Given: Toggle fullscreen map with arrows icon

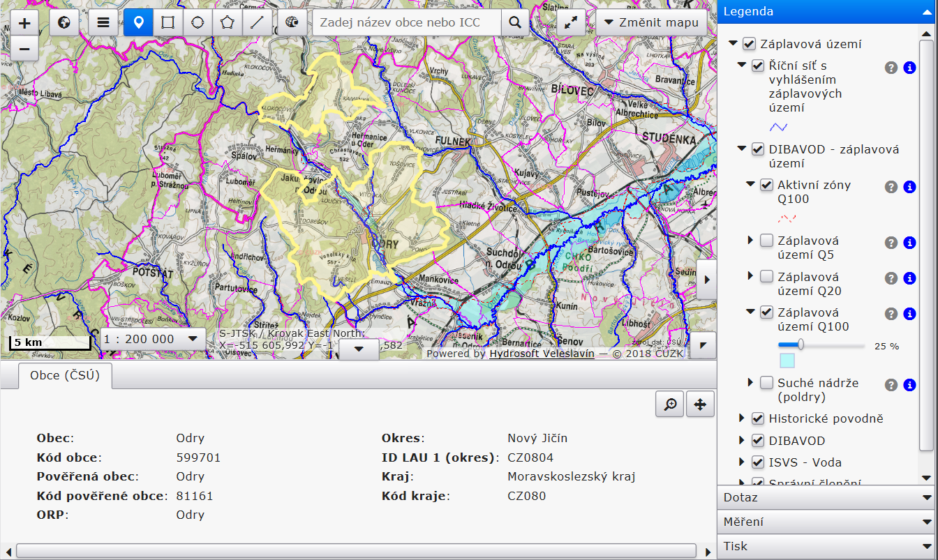Looking at the screenshot, I should tap(572, 23).
